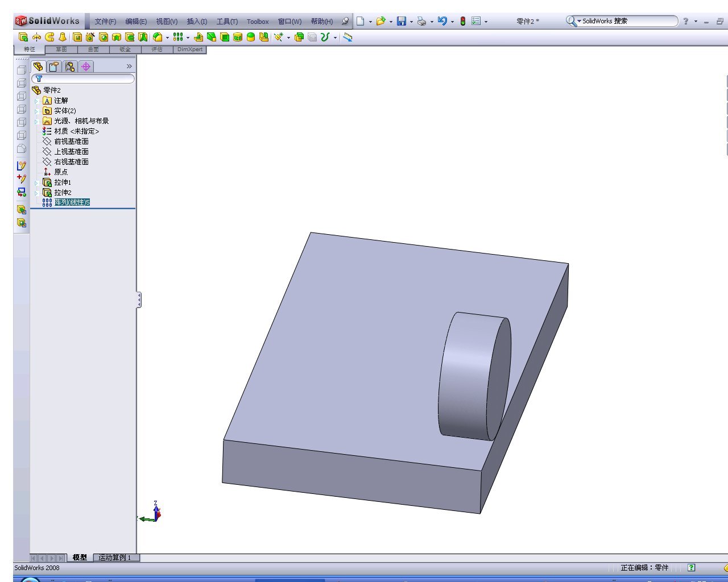Open the Undo dropdown arrow
728x582 pixels.
click(x=452, y=22)
